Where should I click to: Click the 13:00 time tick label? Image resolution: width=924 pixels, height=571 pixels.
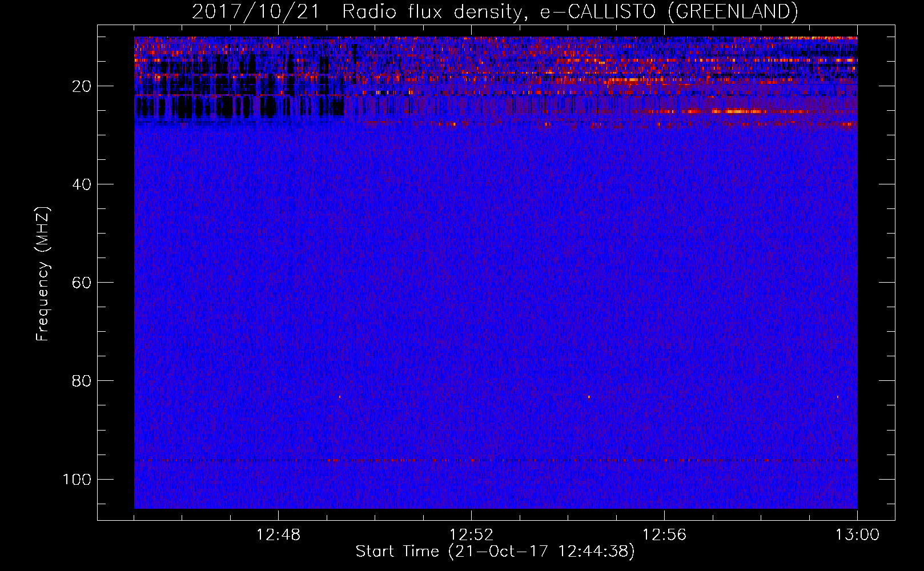coord(857,535)
